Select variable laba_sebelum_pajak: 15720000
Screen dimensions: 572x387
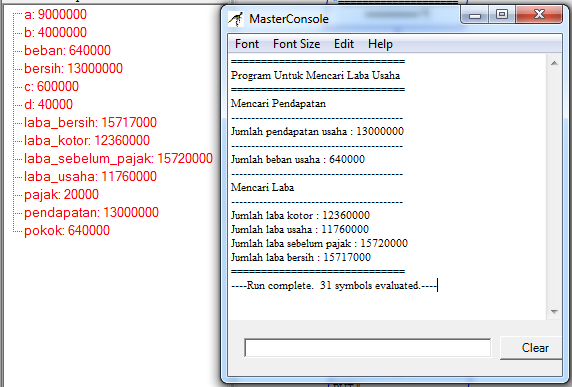118,158
